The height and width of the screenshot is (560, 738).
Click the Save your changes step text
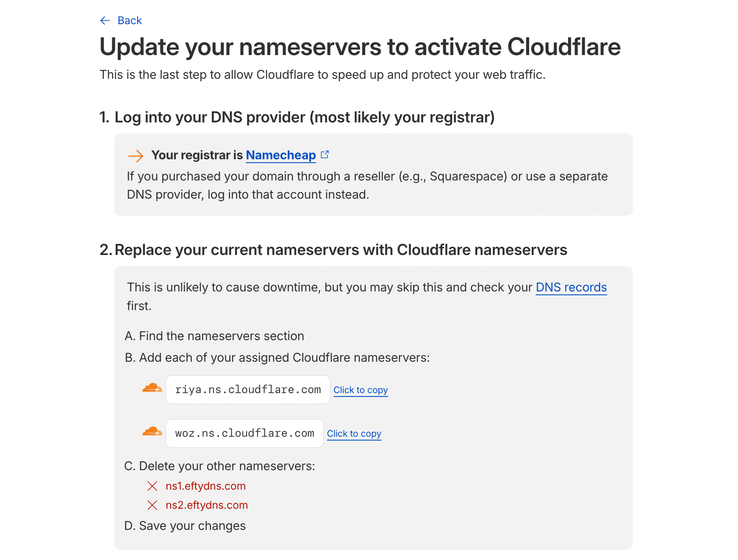185,525
